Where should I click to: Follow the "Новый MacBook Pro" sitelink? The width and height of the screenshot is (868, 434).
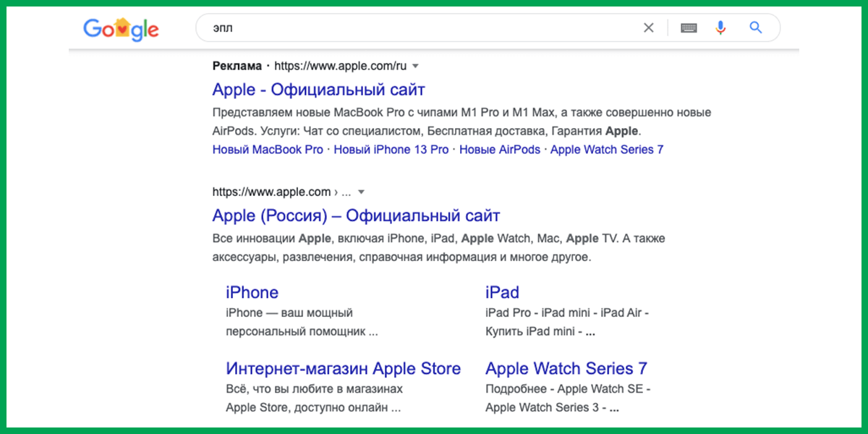pyautogui.click(x=268, y=150)
